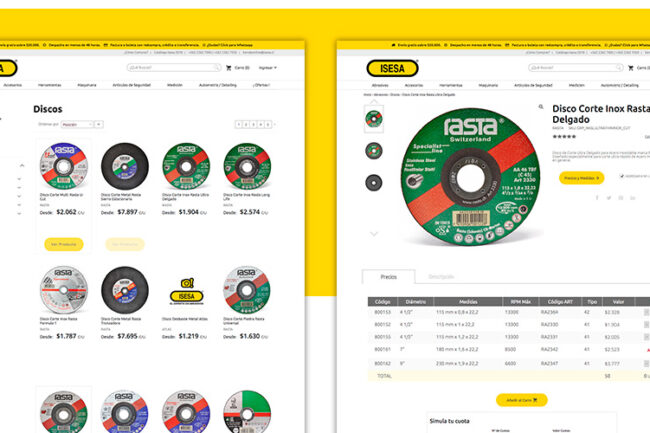
Task: Select the second product thumbnail image
Action: pos(374,150)
